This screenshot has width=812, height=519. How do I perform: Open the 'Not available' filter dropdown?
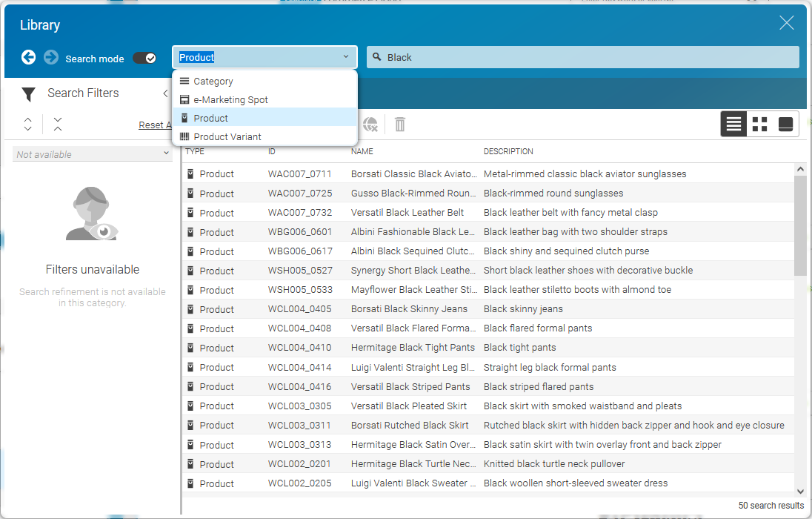tap(92, 154)
